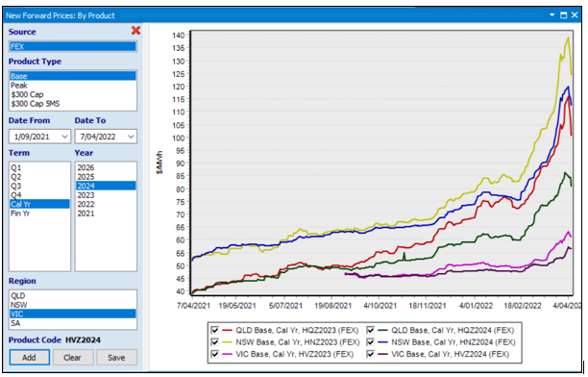Click the blue NSW HNZ2024 legend line swatch
Screen dimensions: 588x377
point(382,342)
